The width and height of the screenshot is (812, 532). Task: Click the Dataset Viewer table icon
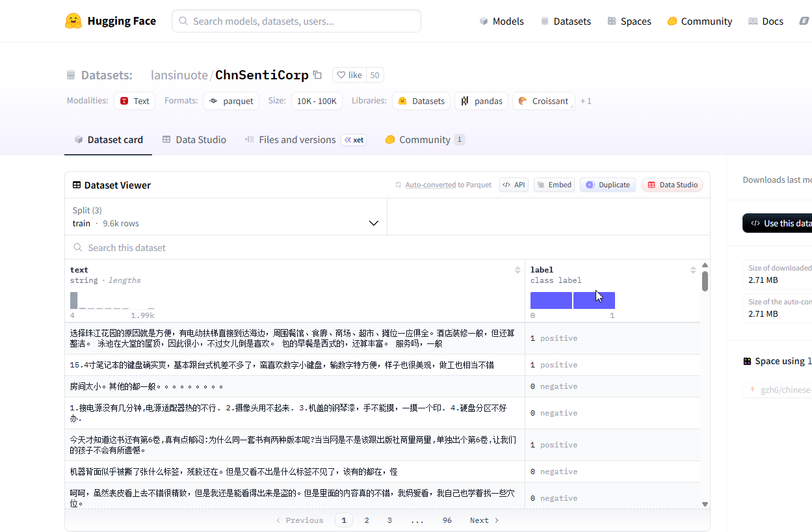point(77,185)
